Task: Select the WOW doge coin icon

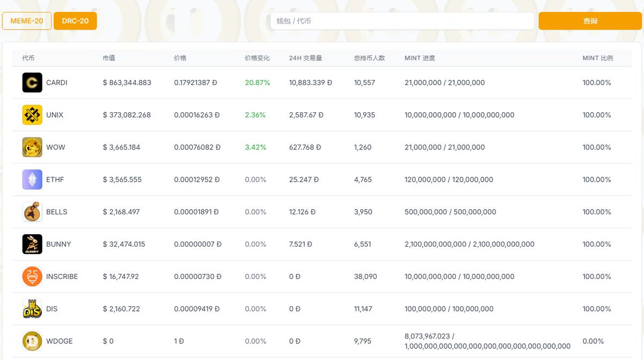Action: point(32,147)
